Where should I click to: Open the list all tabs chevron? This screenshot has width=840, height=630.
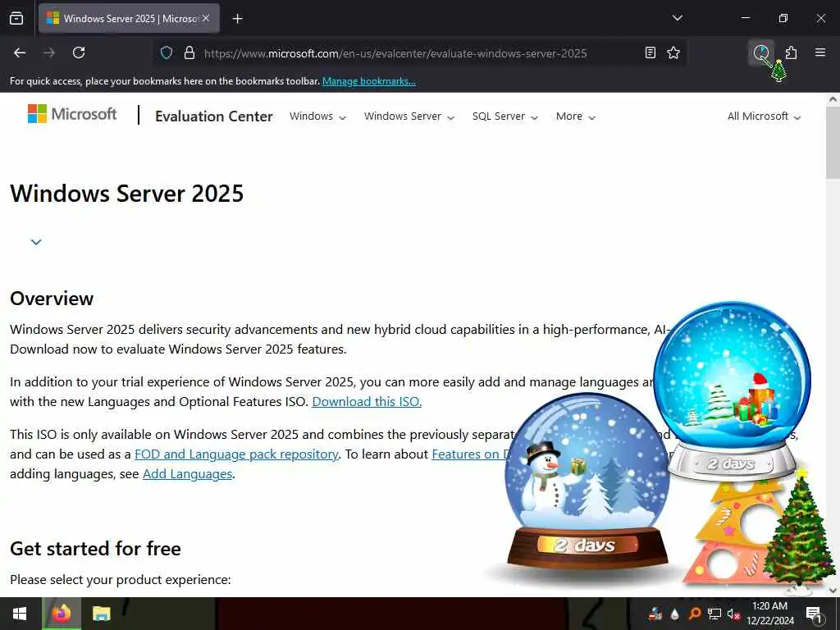point(677,18)
